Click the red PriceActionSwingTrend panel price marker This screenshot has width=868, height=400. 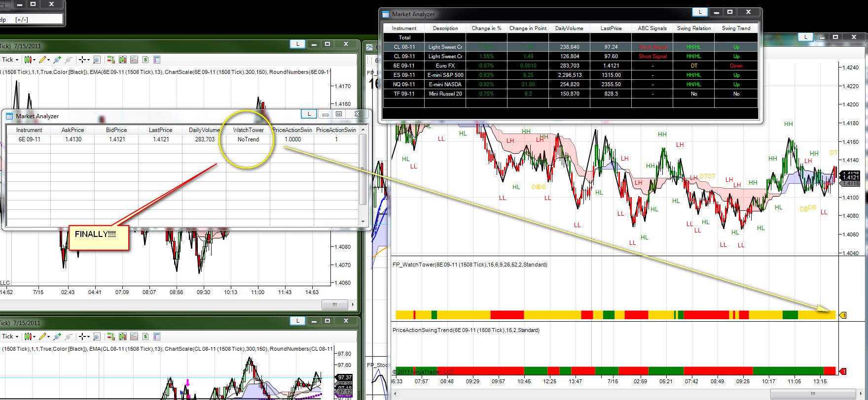point(843,371)
